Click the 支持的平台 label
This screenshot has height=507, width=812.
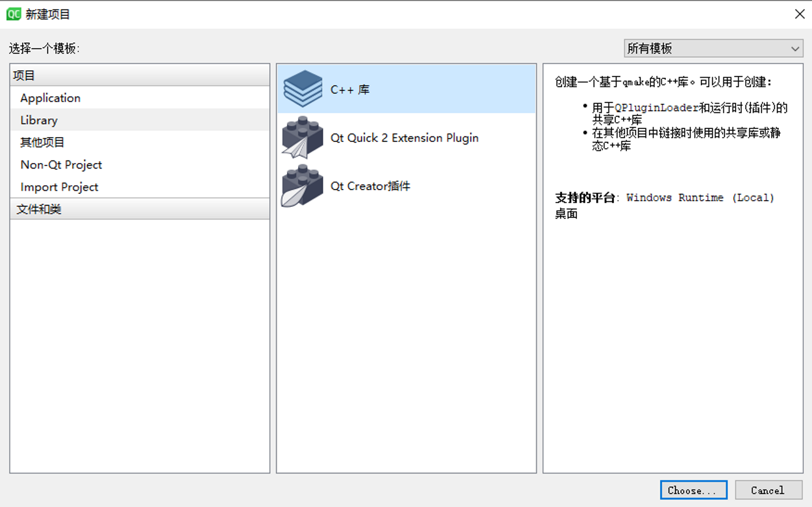coord(585,198)
